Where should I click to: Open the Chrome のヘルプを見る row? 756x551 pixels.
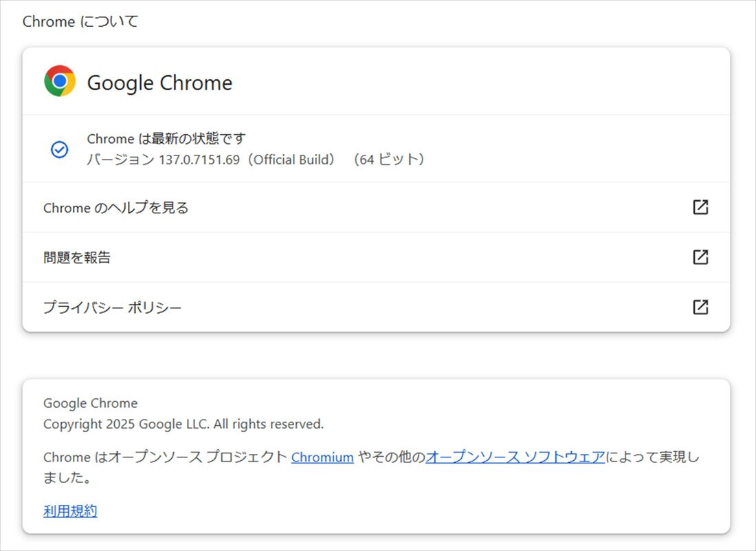click(376, 208)
